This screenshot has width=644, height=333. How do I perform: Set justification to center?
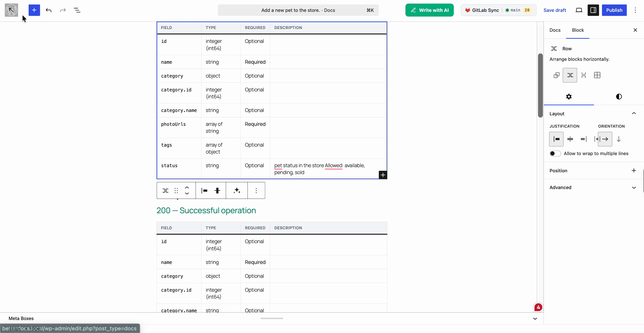pos(570,139)
